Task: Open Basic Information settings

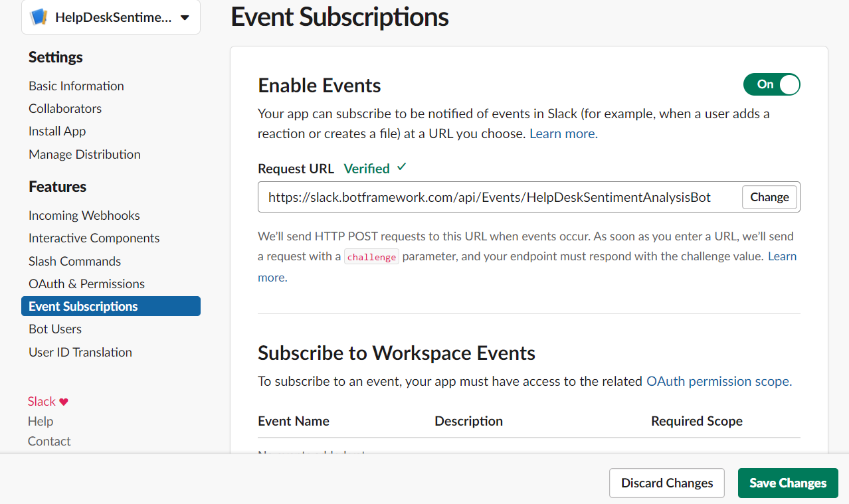Action: (x=76, y=86)
